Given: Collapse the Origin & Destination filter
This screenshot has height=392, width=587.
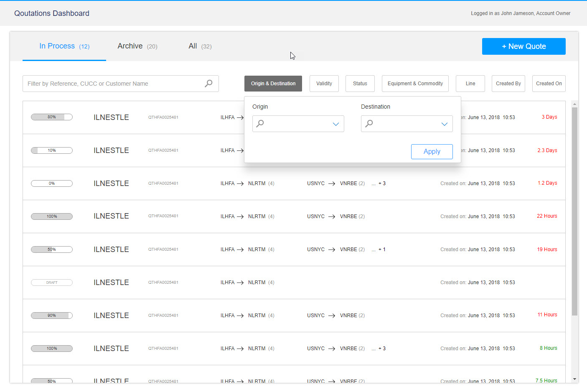Looking at the screenshot, I should click(273, 84).
